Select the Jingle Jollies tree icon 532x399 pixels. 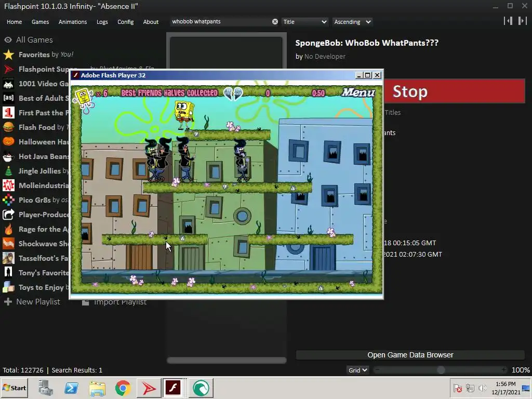(8, 171)
